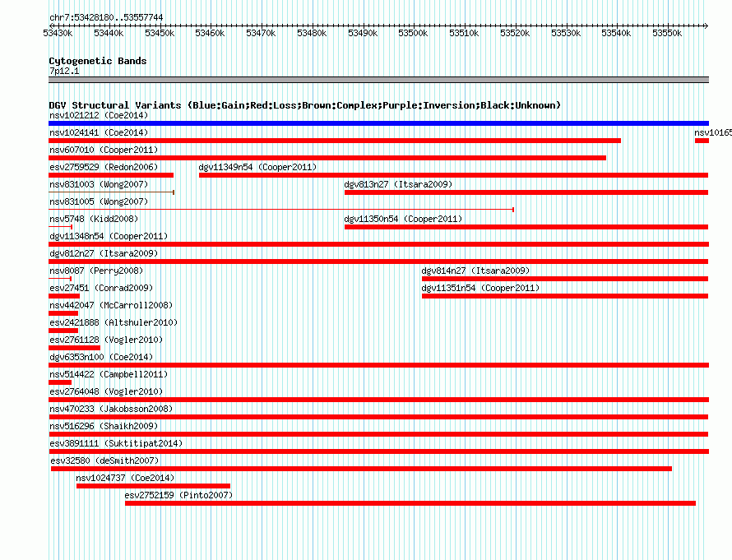Select the red bar under dgv814n27

point(565,279)
